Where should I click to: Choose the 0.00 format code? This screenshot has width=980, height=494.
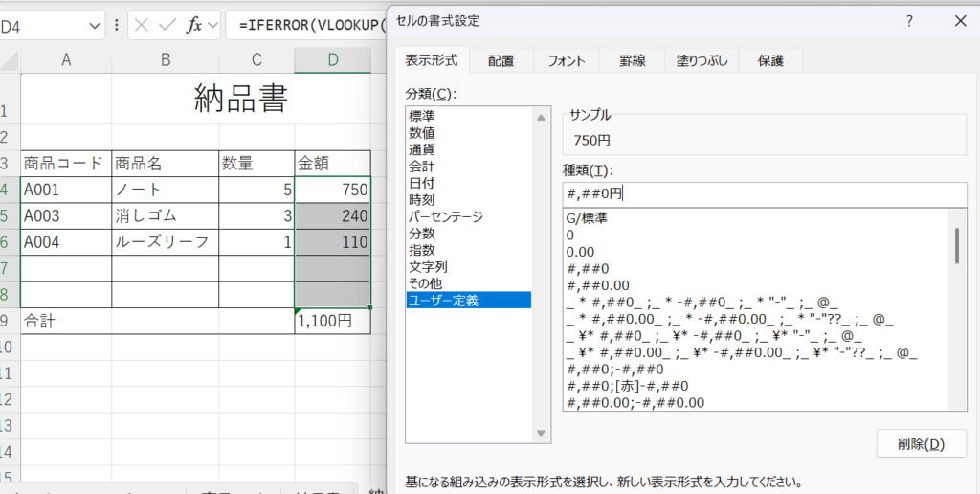(755, 253)
